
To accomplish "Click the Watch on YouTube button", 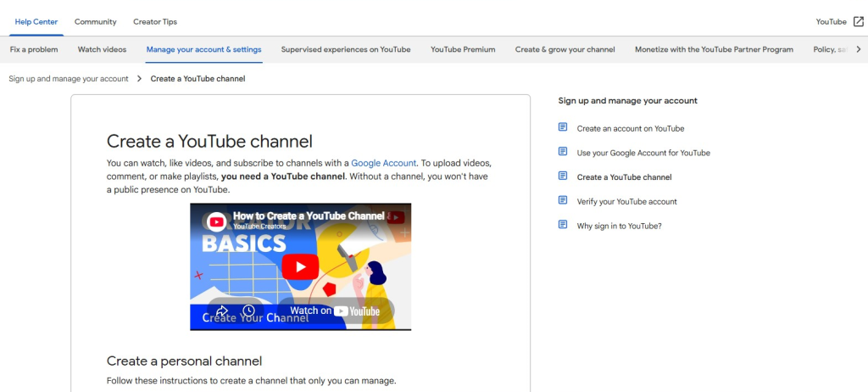I will (x=335, y=311).
